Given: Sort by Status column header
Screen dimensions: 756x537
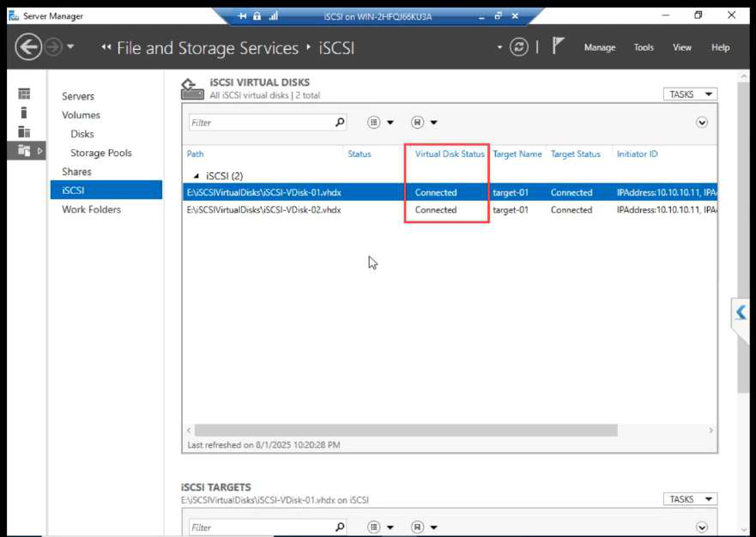Looking at the screenshot, I should pos(360,154).
